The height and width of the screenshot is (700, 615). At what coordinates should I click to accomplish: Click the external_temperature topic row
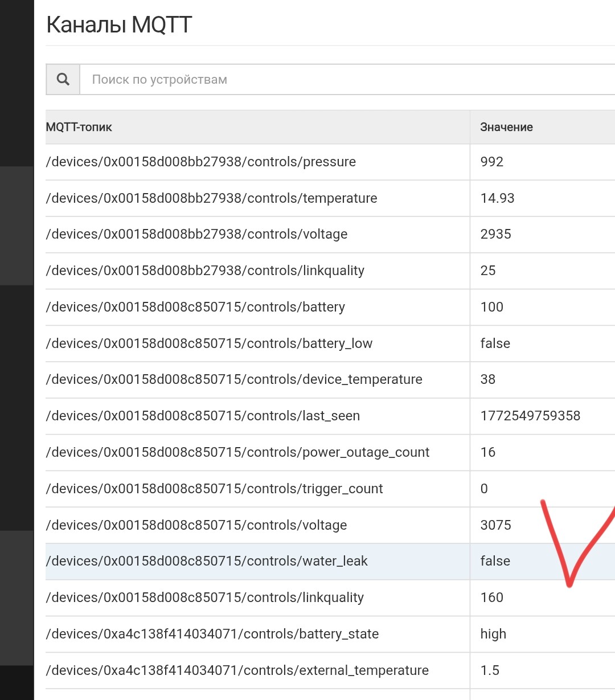237,670
